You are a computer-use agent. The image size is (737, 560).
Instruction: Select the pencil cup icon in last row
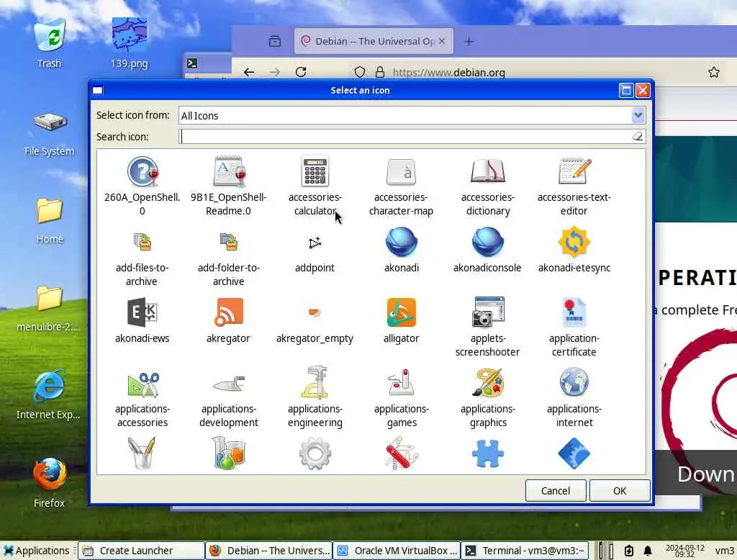tap(142, 453)
